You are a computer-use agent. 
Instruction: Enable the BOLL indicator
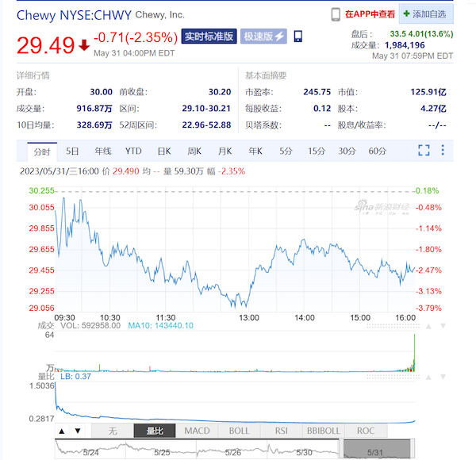(x=239, y=431)
